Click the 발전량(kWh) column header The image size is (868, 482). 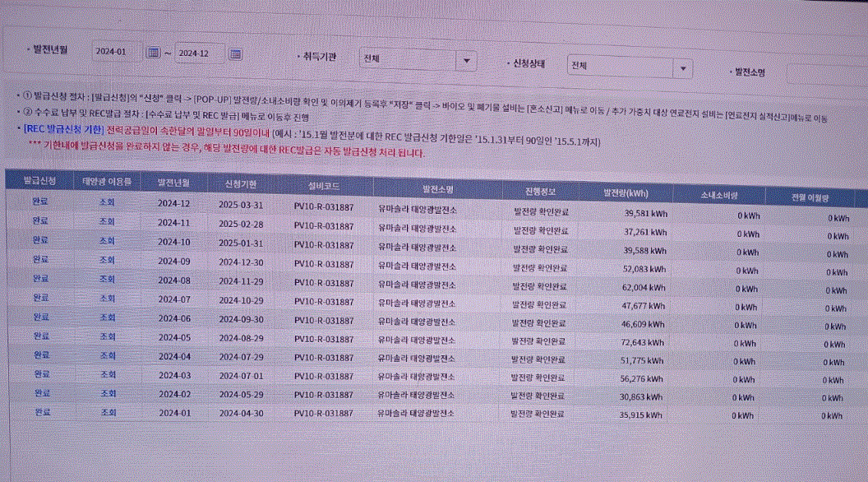[x=626, y=193]
